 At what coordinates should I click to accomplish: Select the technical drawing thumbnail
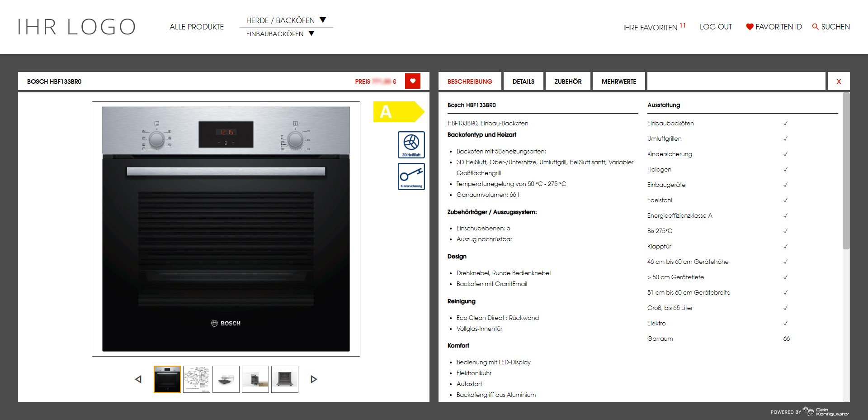coord(197,379)
